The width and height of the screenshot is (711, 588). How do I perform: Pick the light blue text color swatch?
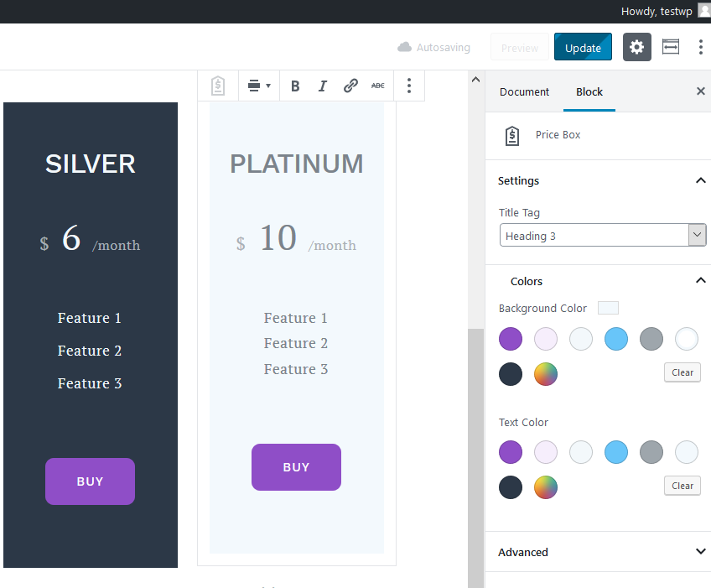[x=616, y=453]
